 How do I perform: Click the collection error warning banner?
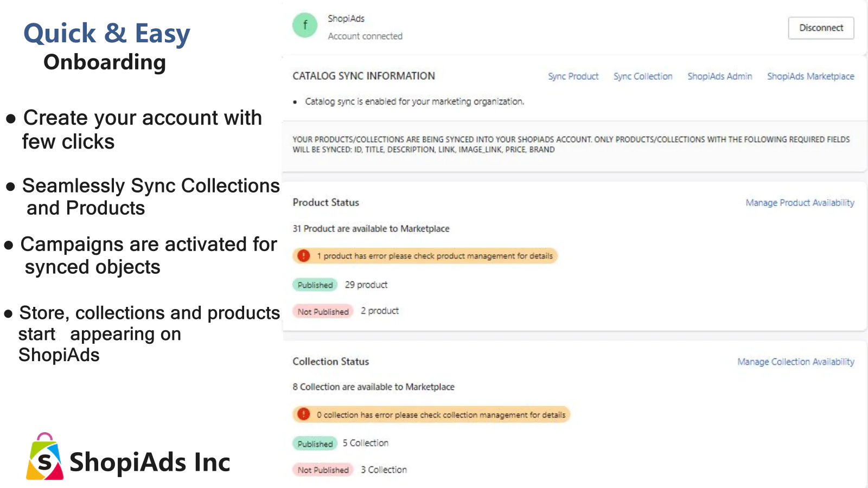pos(431,415)
